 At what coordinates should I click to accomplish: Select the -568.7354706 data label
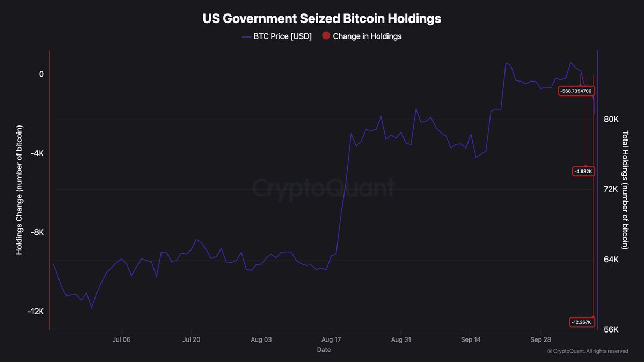576,91
